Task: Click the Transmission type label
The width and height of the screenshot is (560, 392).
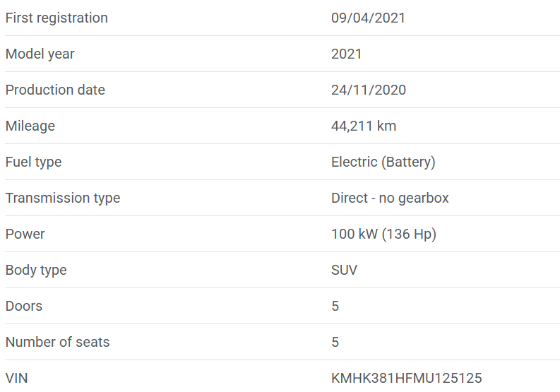Action: 63,198
